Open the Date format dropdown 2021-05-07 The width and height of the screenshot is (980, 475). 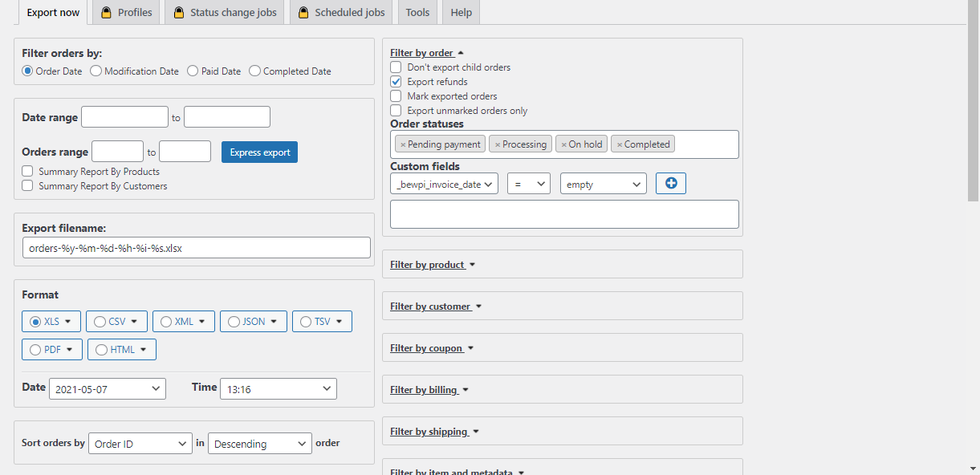click(x=108, y=389)
